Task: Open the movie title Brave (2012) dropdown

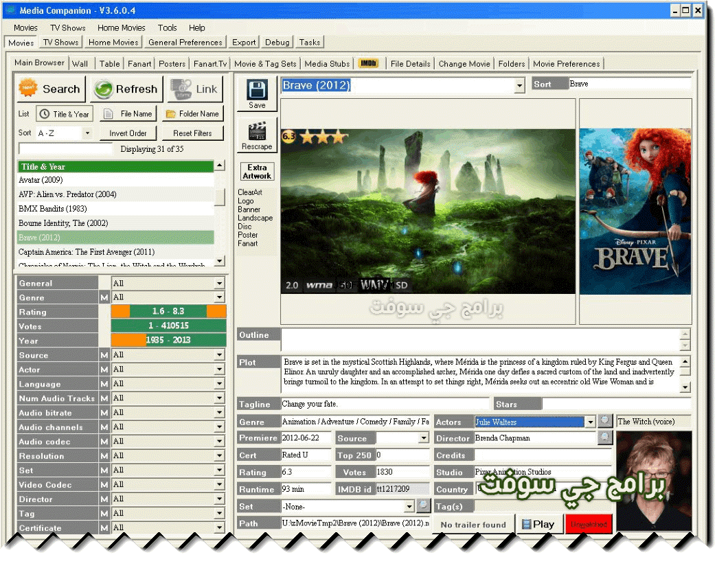Action: tap(519, 85)
